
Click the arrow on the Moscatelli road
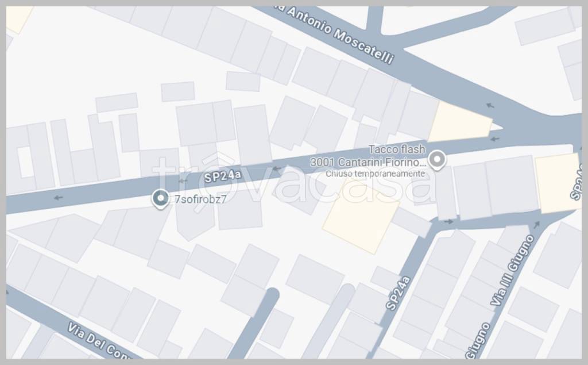point(490,106)
